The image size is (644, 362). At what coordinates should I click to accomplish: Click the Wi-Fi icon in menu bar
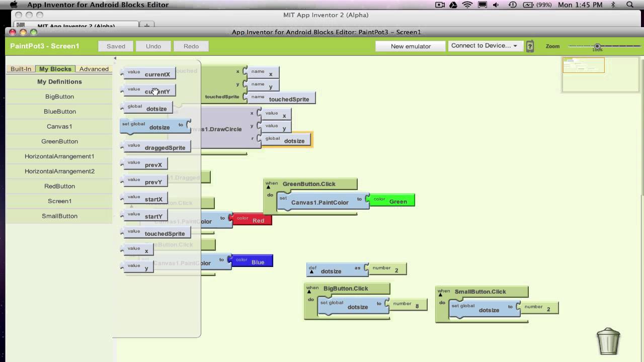[467, 5]
